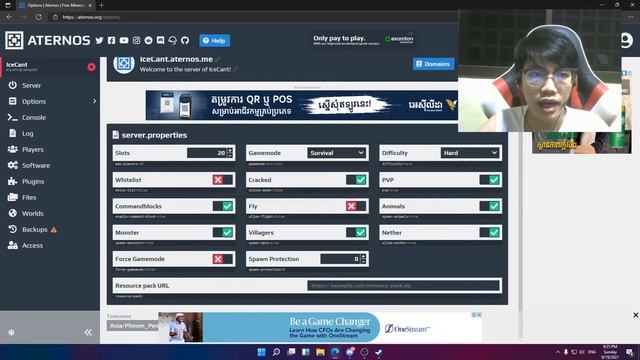Screen dimensions: 640x360
Task: Open the Timezone dropdown
Action: pyautogui.click(x=133, y=326)
